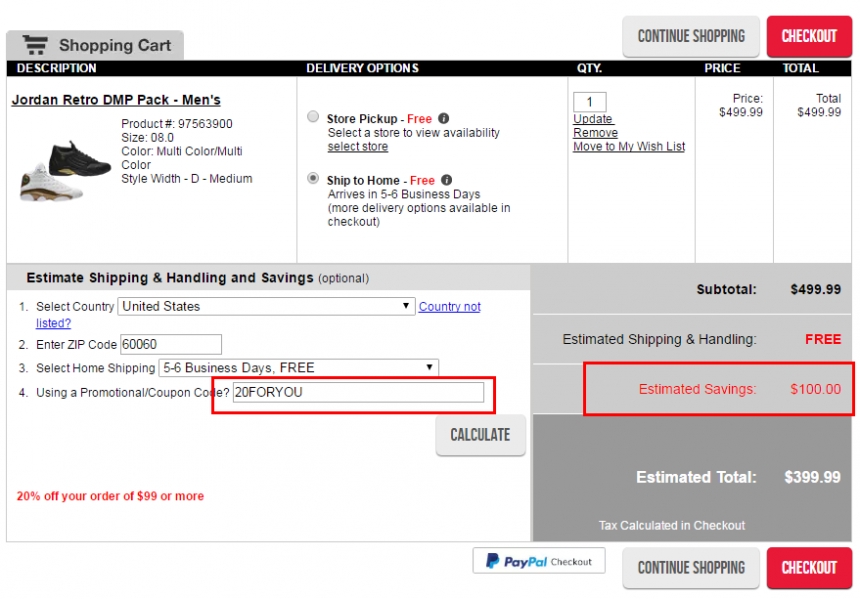Click the select store link

click(x=358, y=146)
